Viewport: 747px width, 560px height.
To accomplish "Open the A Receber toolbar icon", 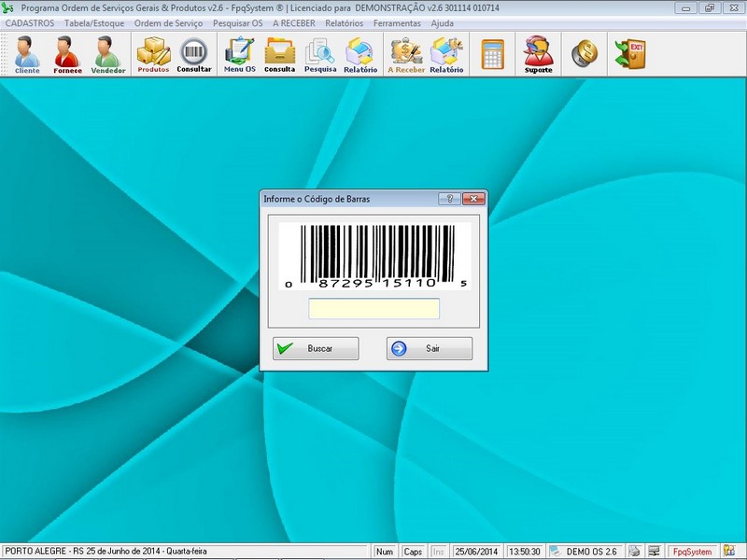I will tap(405, 54).
